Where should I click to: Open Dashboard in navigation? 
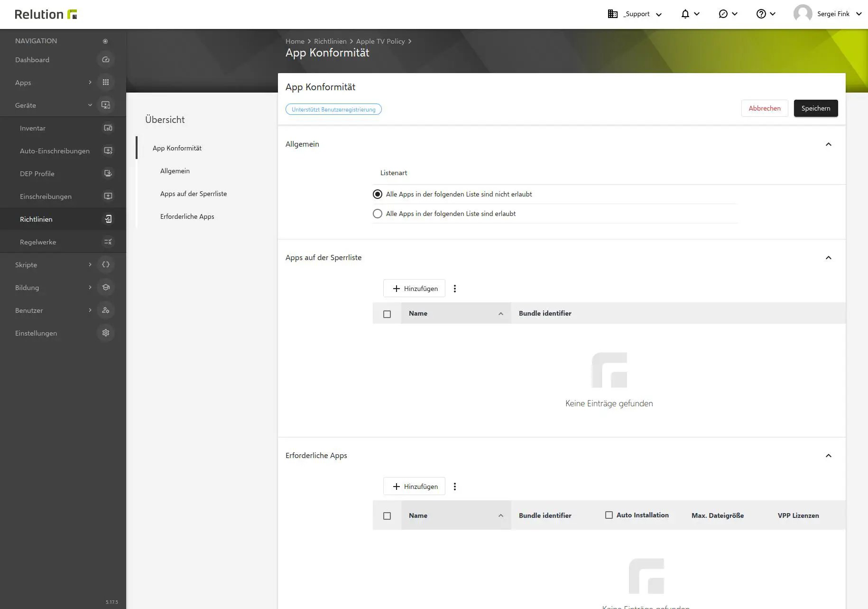tap(32, 60)
